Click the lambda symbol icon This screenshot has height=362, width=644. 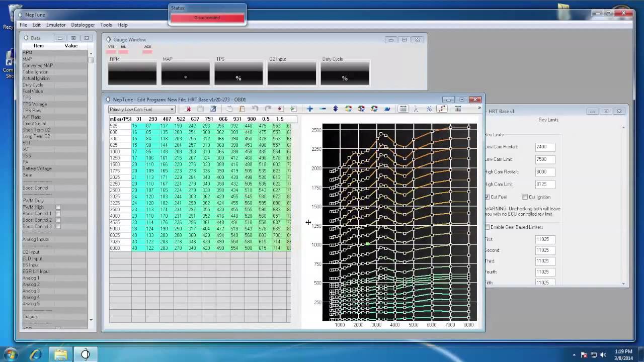pos(416,109)
